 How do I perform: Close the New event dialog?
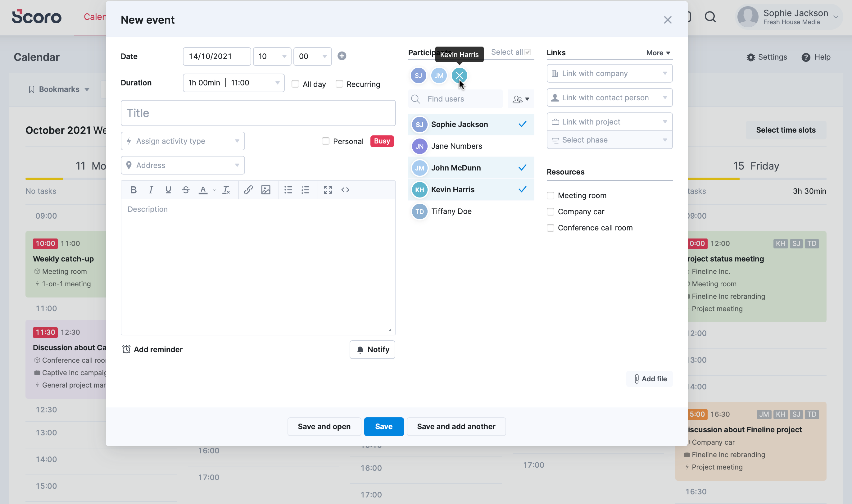click(668, 20)
